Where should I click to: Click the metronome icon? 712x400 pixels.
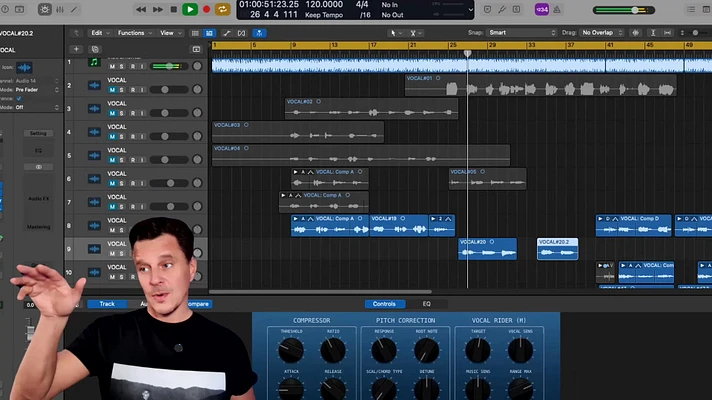click(557, 10)
